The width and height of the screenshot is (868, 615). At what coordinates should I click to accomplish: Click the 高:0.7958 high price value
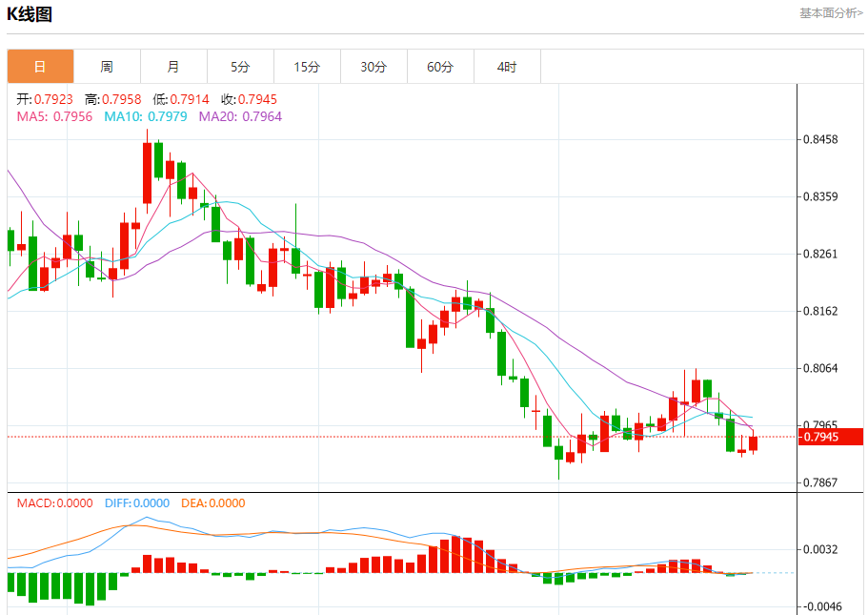click(x=113, y=99)
